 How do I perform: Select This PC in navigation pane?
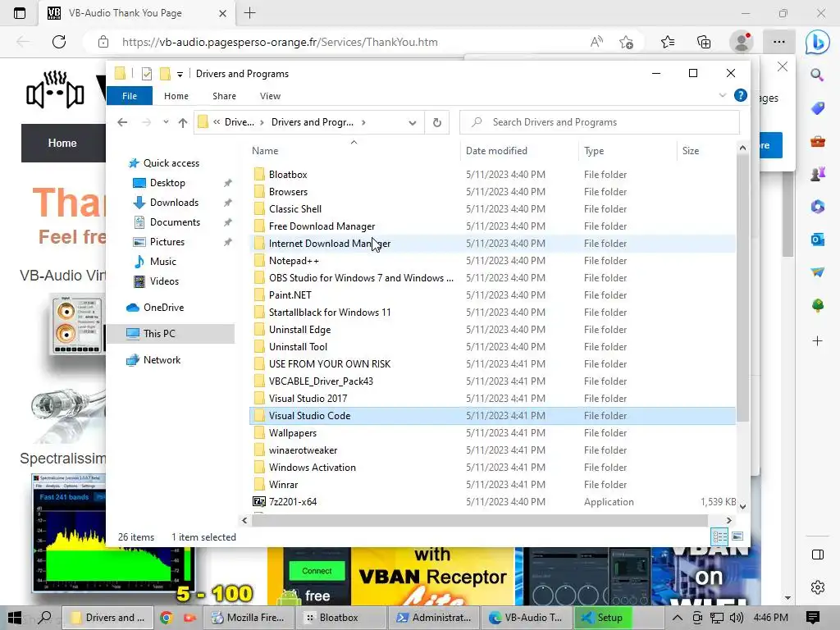tap(171, 334)
